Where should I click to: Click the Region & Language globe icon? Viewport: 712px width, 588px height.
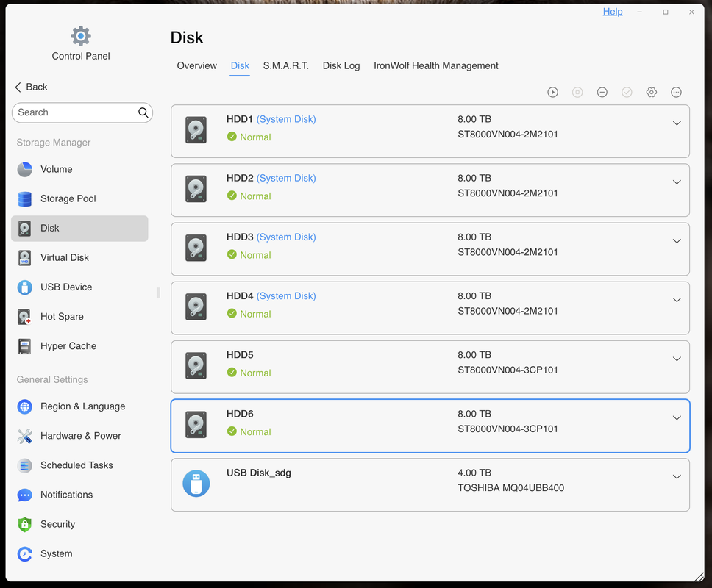(24, 406)
